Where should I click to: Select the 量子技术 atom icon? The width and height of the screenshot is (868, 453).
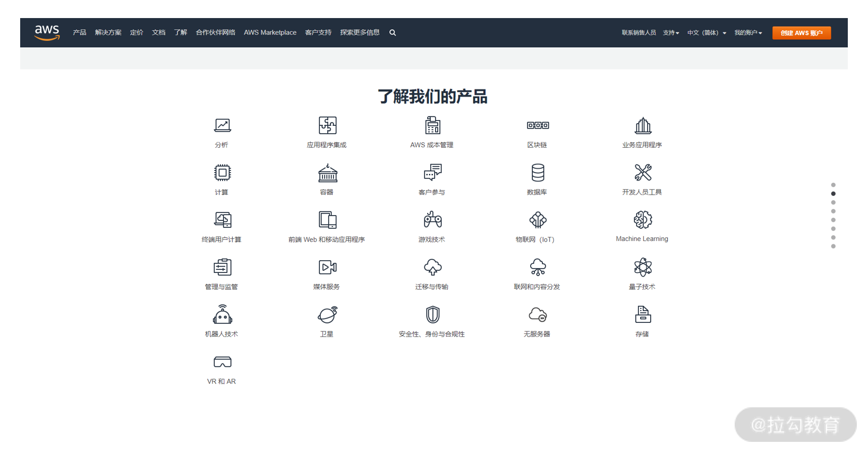pos(643,267)
